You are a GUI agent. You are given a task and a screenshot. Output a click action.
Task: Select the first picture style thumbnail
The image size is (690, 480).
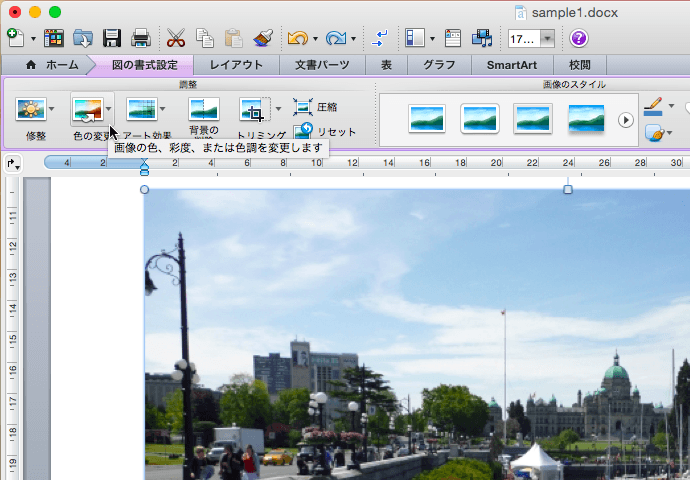click(x=427, y=119)
